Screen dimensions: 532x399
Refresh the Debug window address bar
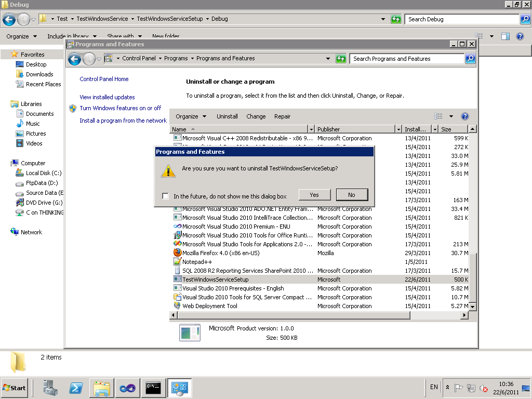[396, 19]
